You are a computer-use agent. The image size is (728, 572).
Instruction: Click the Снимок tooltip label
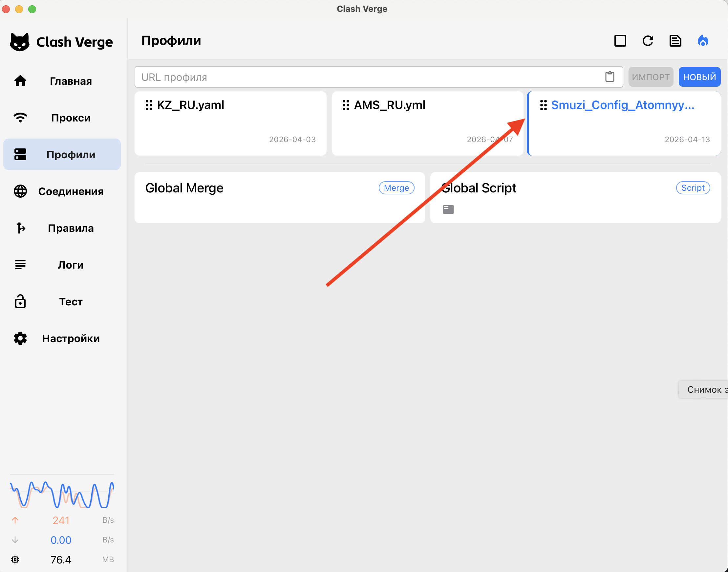[x=704, y=389]
